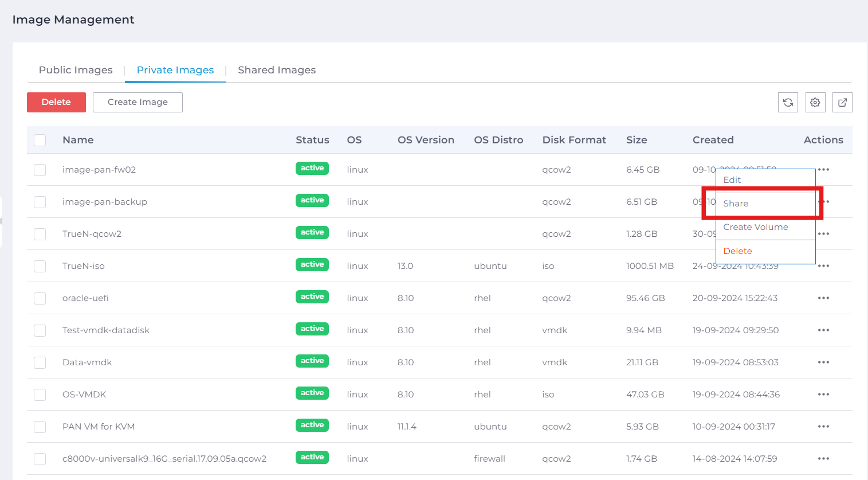Open actions menu for c8000v-universalk9 row
868x480 pixels.
(x=823, y=459)
